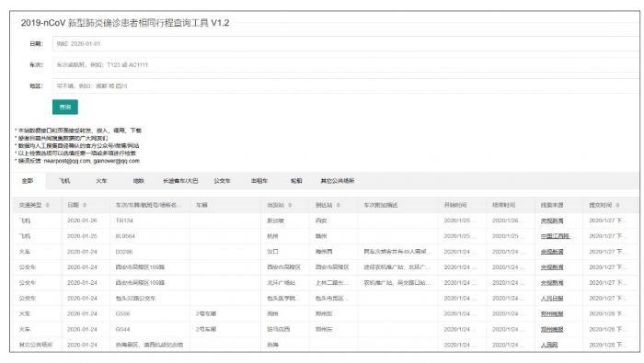
Task: Sort by 交通类型 column sort icon
Action: tap(48, 205)
